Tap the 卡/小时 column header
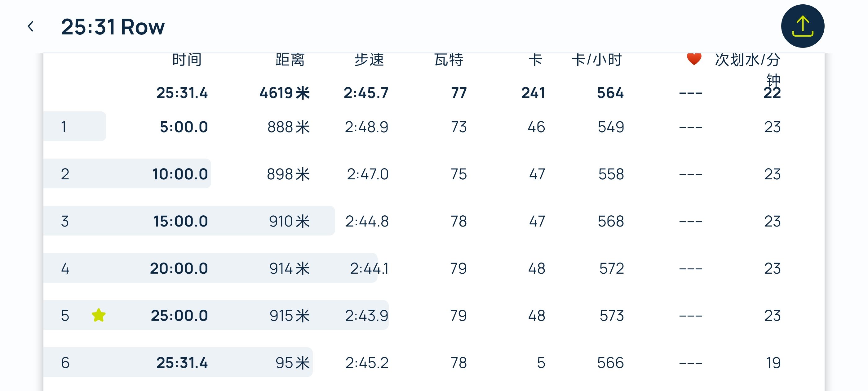Screen dimensions: 868x391 click(596, 60)
